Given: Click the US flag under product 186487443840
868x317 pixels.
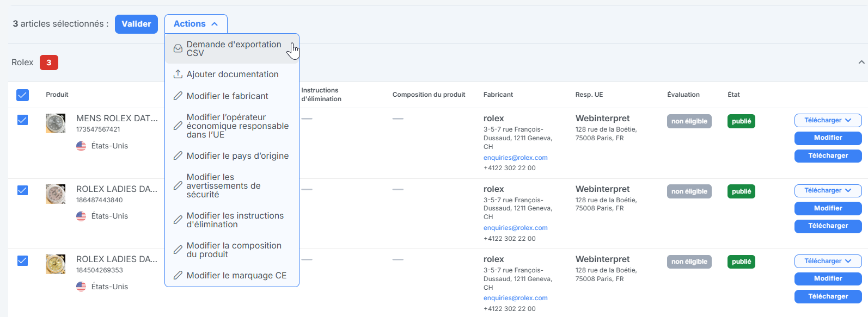Looking at the screenshot, I should pos(81,216).
